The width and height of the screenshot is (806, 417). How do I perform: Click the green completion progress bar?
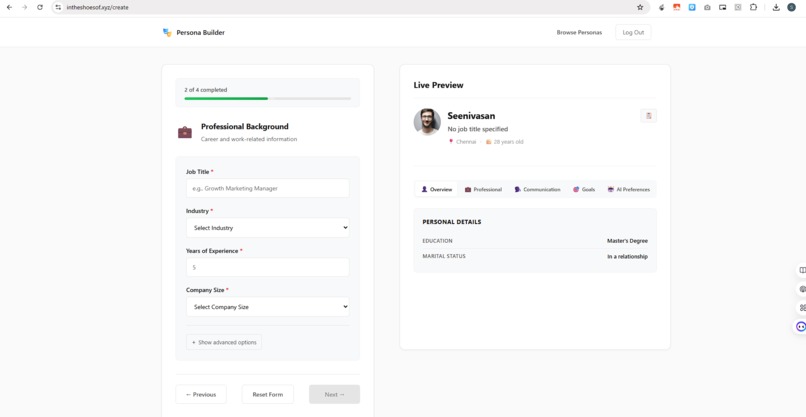tap(226, 98)
